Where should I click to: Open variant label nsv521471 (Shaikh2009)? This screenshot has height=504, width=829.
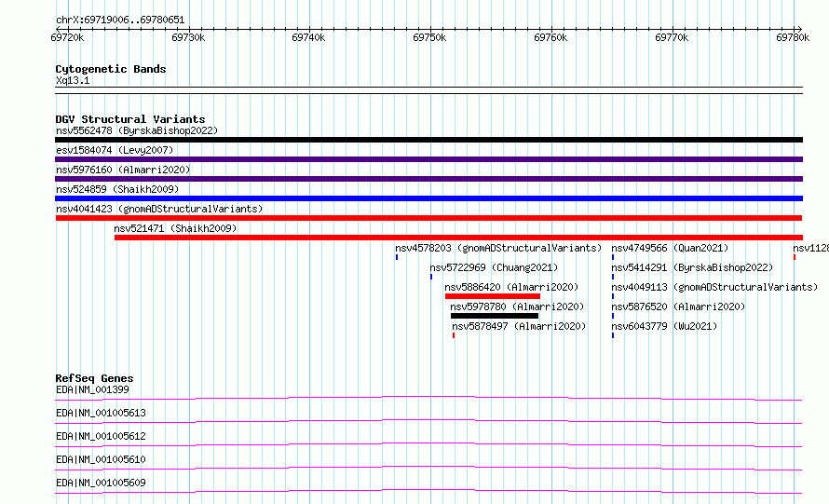click(175, 228)
